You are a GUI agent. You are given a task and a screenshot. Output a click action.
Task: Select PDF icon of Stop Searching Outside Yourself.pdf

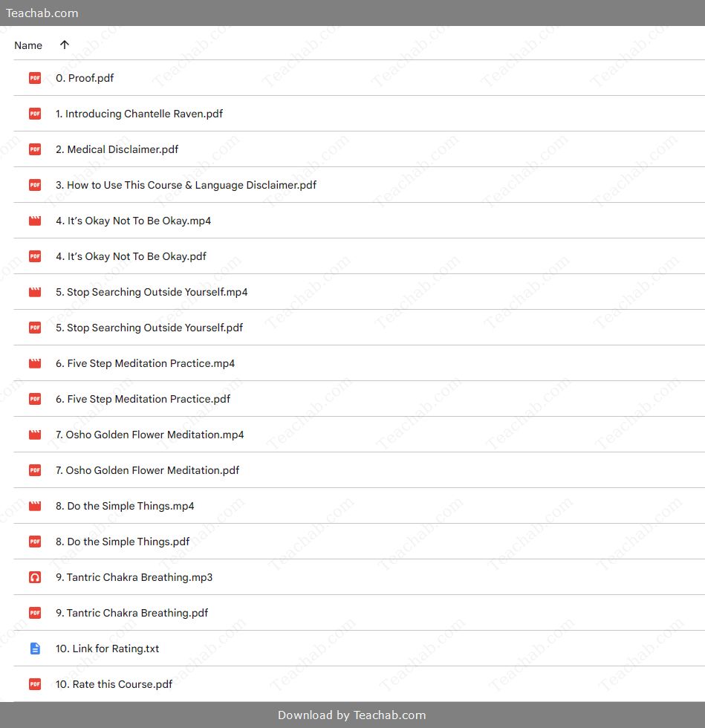tap(35, 328)
